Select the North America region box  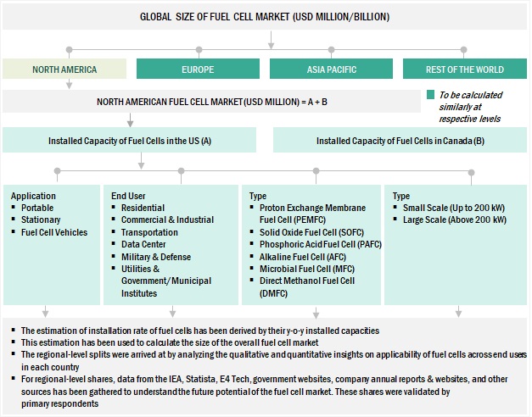(x=64, y=69)
